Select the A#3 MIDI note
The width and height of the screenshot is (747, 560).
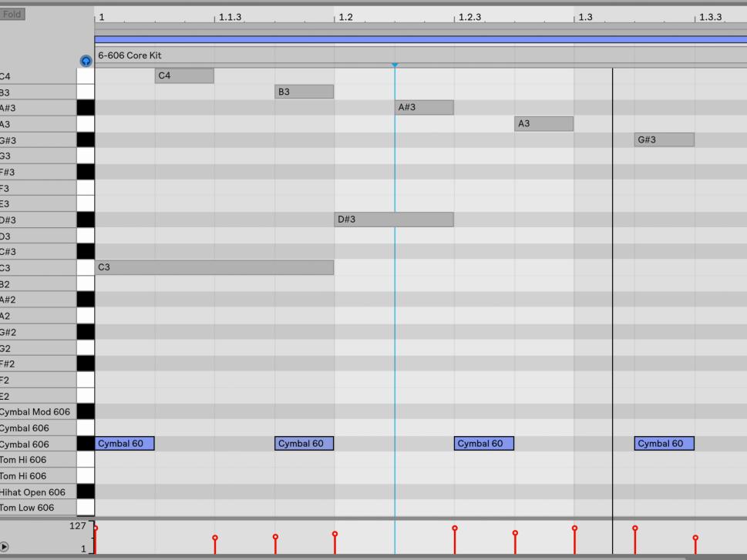click(x=424, y=108)
